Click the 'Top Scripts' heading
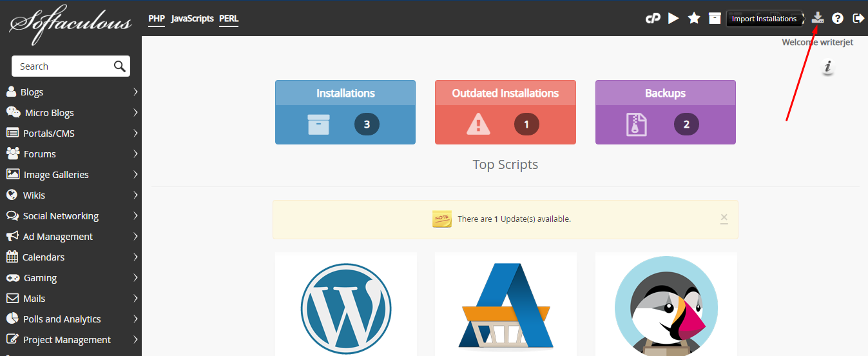Screen dimensions: 868x356 [505, 164]
